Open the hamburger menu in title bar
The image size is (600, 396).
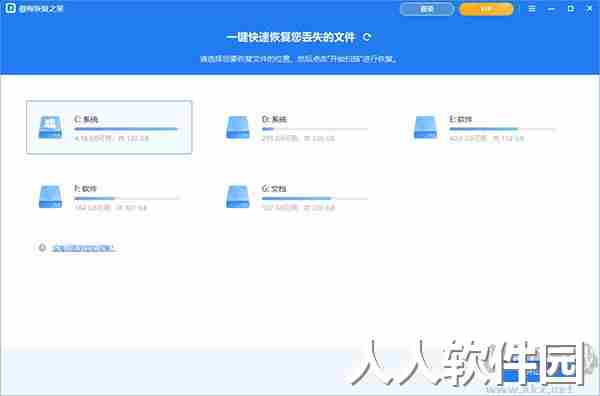pyautogui.click(x=532, y=8)
